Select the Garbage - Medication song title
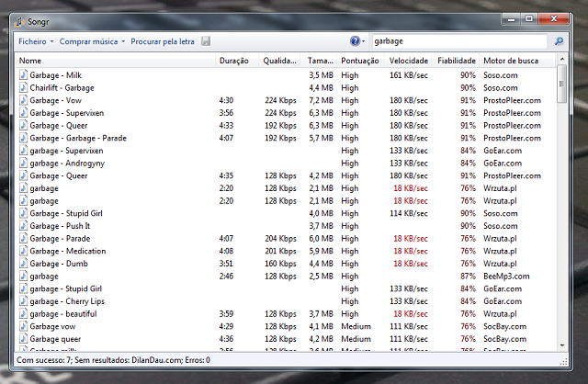588x384 pixels. (68, 251)
